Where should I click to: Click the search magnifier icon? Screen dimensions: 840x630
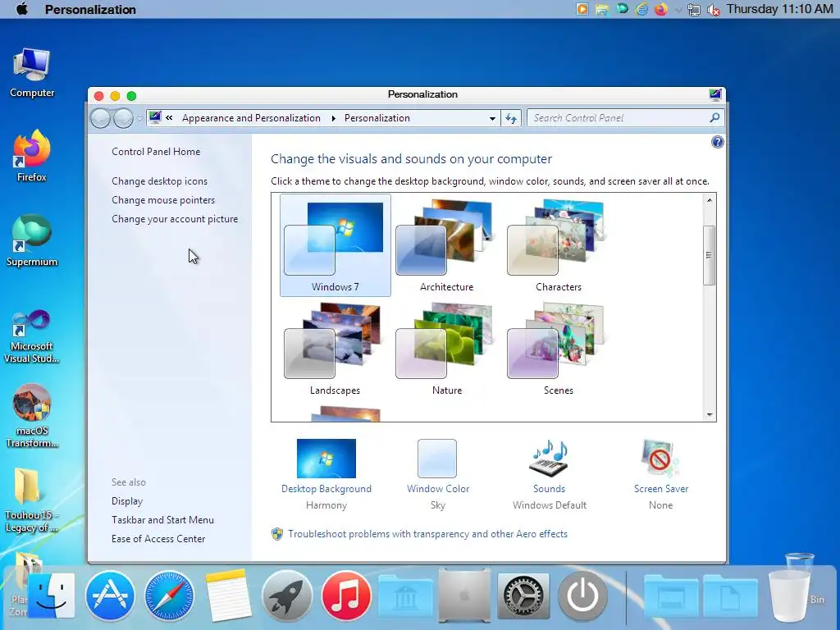coord(714,118)
